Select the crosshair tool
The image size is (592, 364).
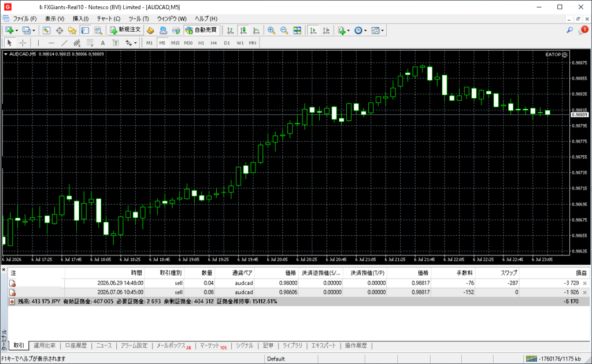[23, 43]
